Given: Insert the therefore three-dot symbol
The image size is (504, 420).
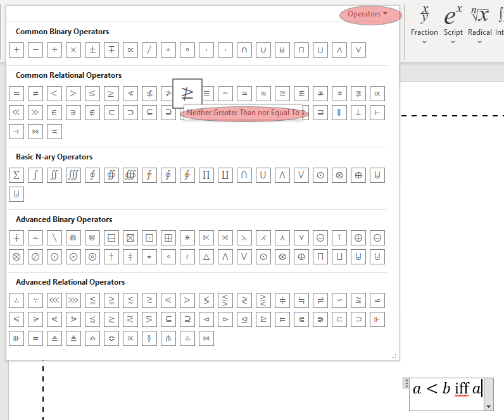Looking at the screenshot, I should pyautogui.click(x=16, y=300).
